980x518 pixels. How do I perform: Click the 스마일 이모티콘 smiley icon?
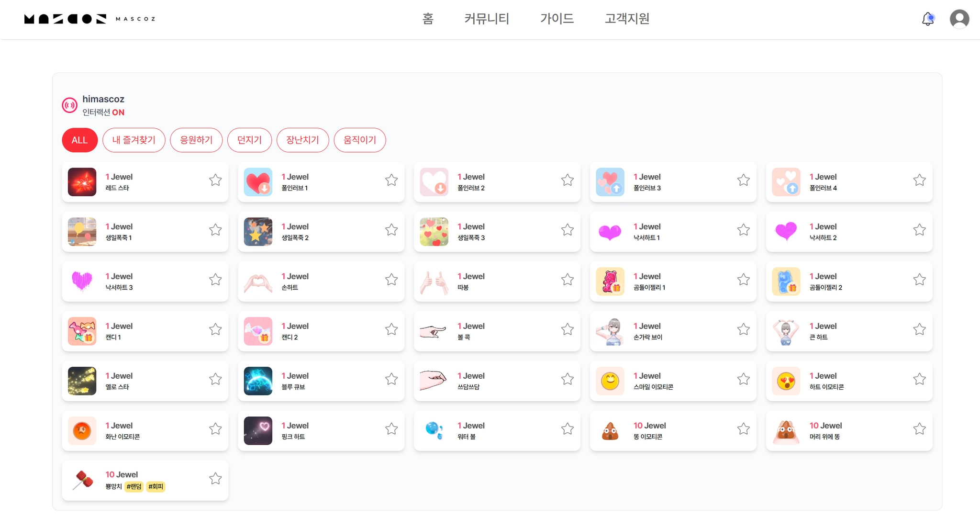pyautogui.click(x=610, y=381)
